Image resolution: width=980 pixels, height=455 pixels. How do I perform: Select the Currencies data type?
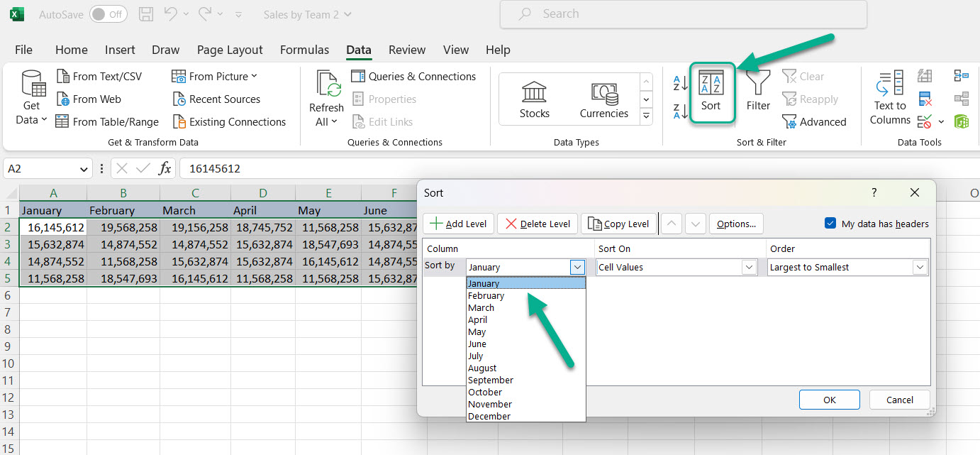click(603, 99)
